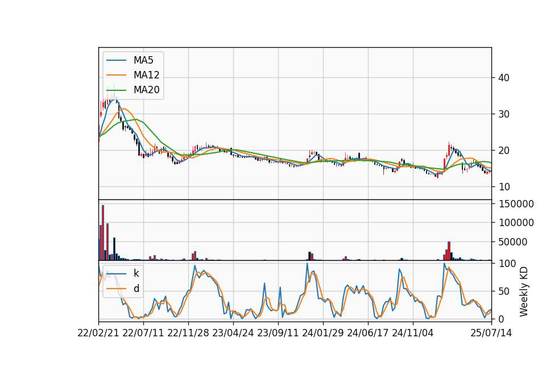
Task: Select the 22/02/21 date axis label
Action: pyautogui.click(x=98, y=333)
